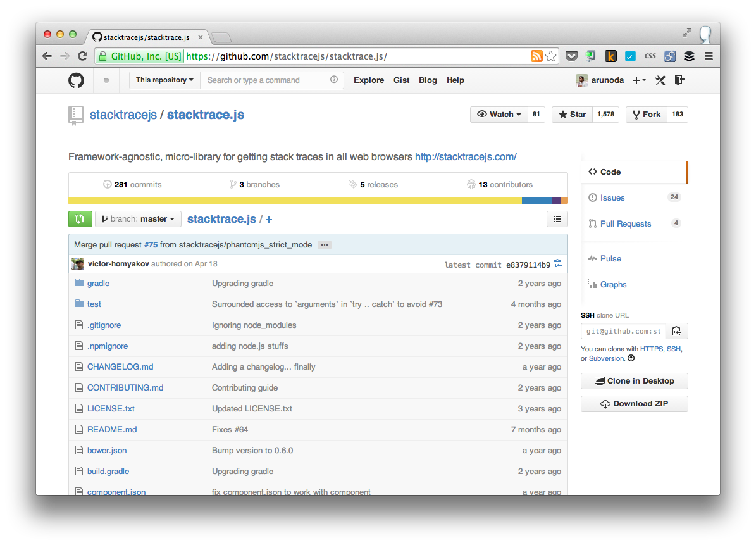
Task: Open the README.md file
Action: (x=112, y=429)
